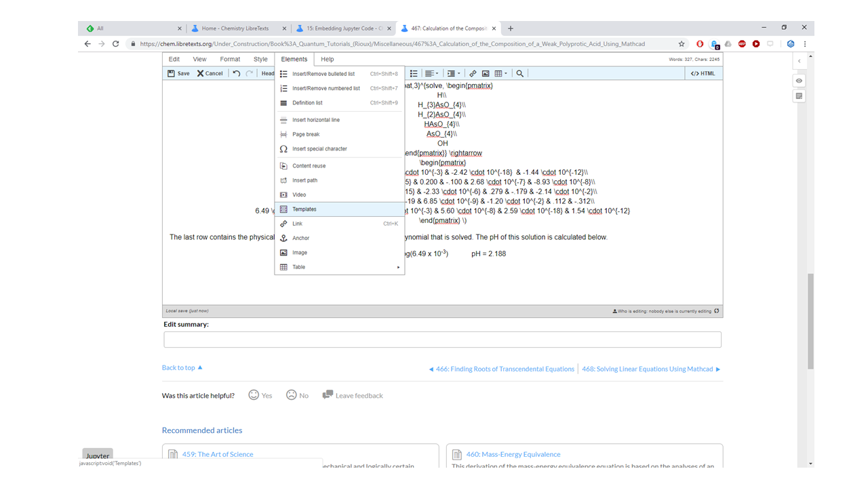Open the Format menu
868x488 pixels.
[230, 59]
